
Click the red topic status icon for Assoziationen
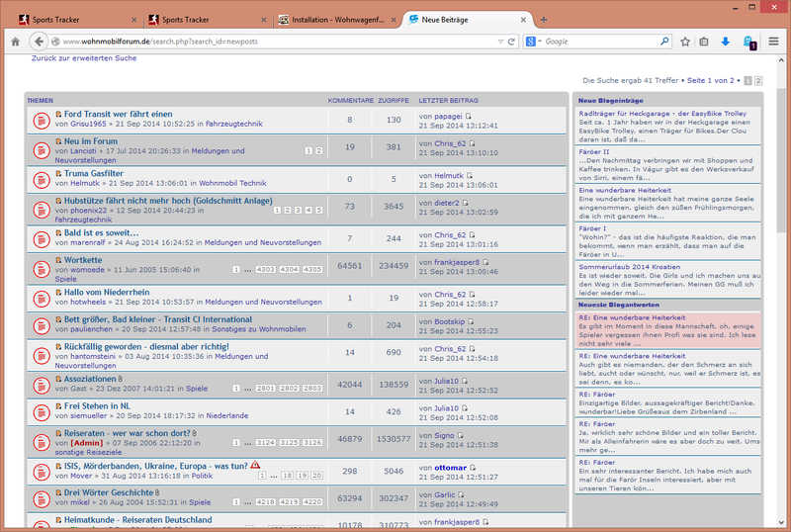[x=41, y=385]
